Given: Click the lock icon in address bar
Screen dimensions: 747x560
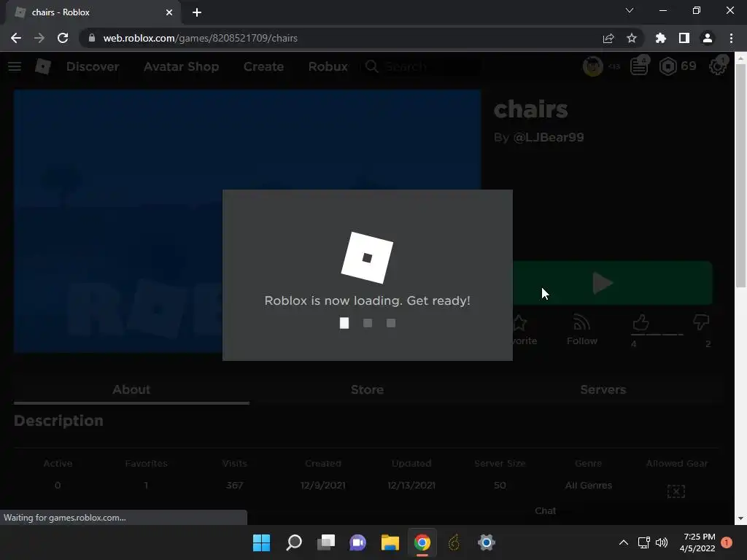Looking at the screenshot, I should click(92, 38).
